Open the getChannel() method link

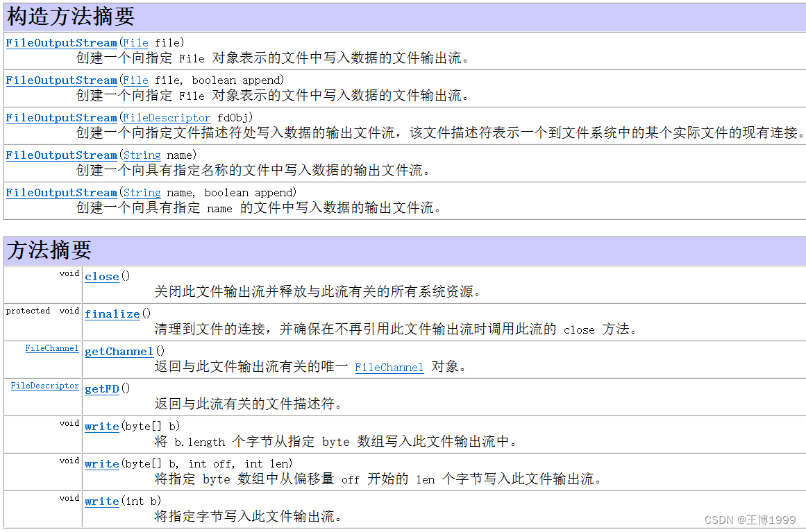click(x=119, y=352)
